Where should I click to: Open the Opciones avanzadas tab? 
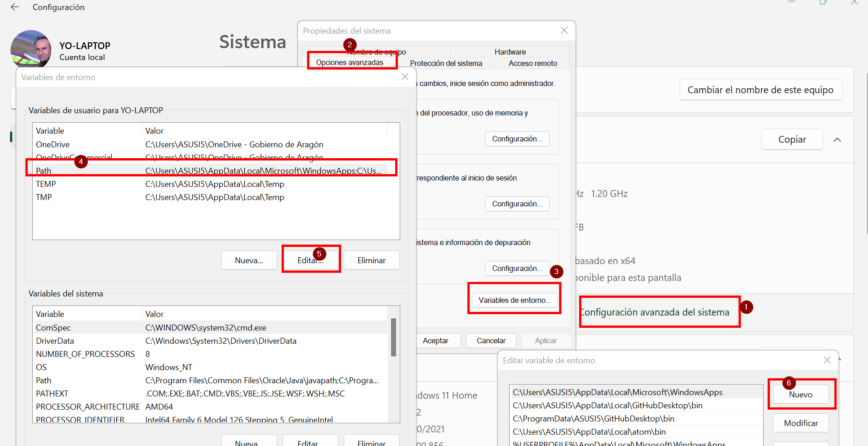coord(350,62)
